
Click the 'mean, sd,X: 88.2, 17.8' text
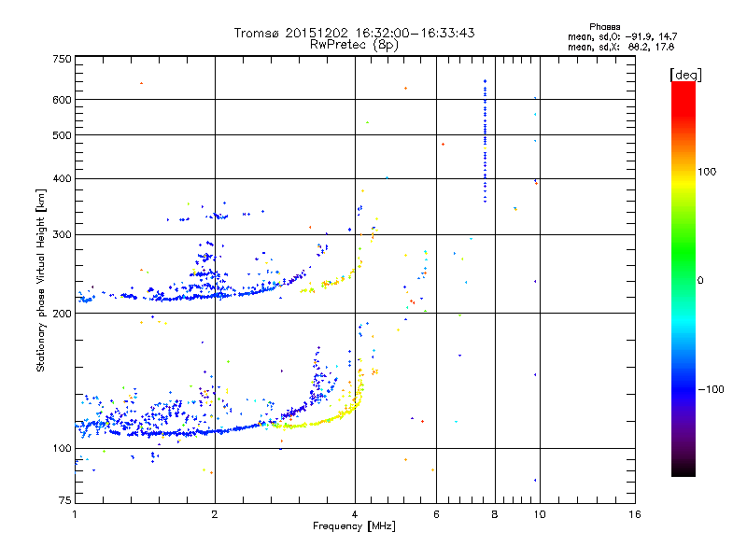pos(621,47)
